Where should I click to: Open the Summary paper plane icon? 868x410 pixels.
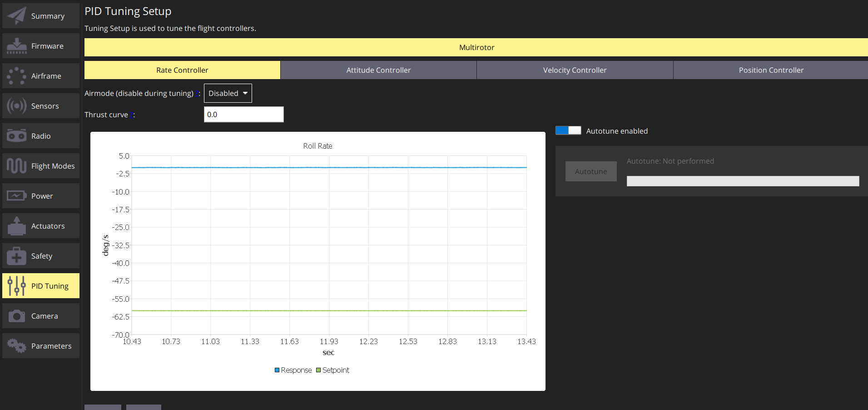(17, 16)
